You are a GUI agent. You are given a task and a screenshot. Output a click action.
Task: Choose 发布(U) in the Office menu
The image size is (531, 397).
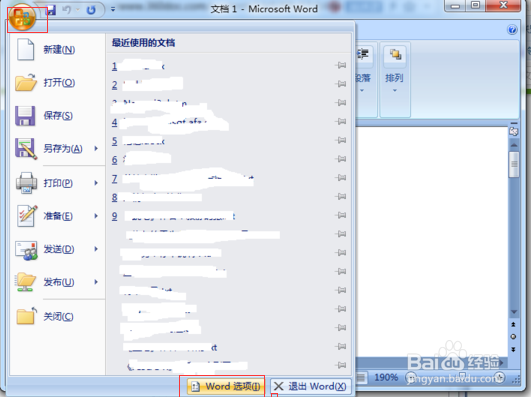click(x=58, y=282)
